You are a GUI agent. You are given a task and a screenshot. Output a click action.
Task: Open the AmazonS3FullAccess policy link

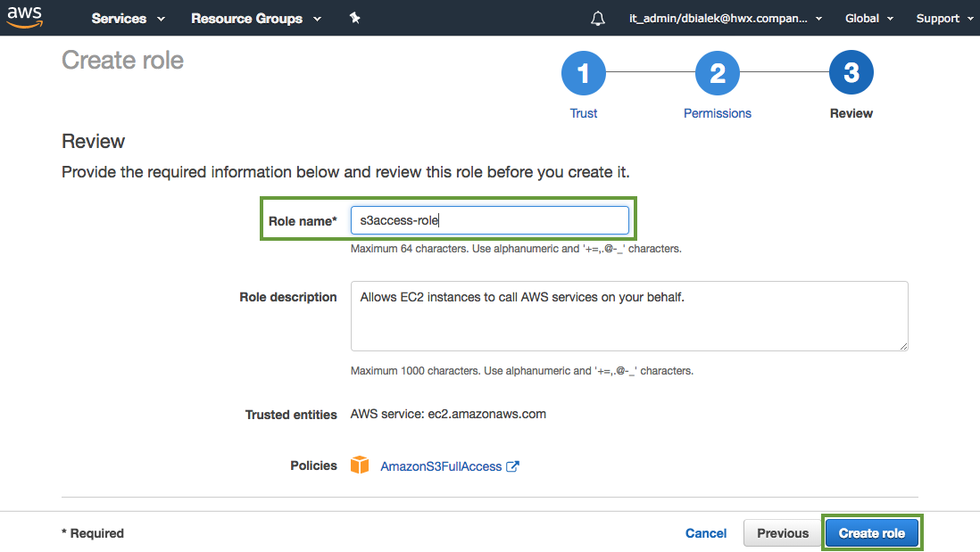[441, 466]
